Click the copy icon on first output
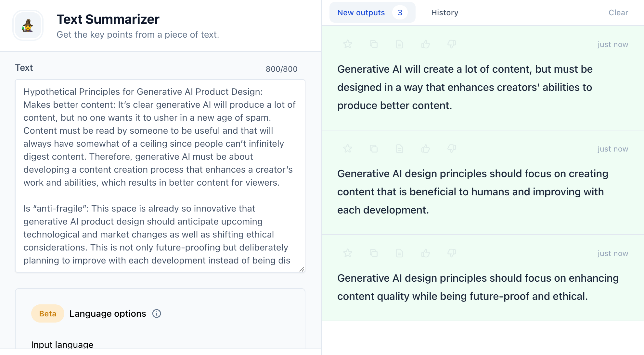Image resolution: width=644 pixels, height=355 pixels. coord(373,44)
